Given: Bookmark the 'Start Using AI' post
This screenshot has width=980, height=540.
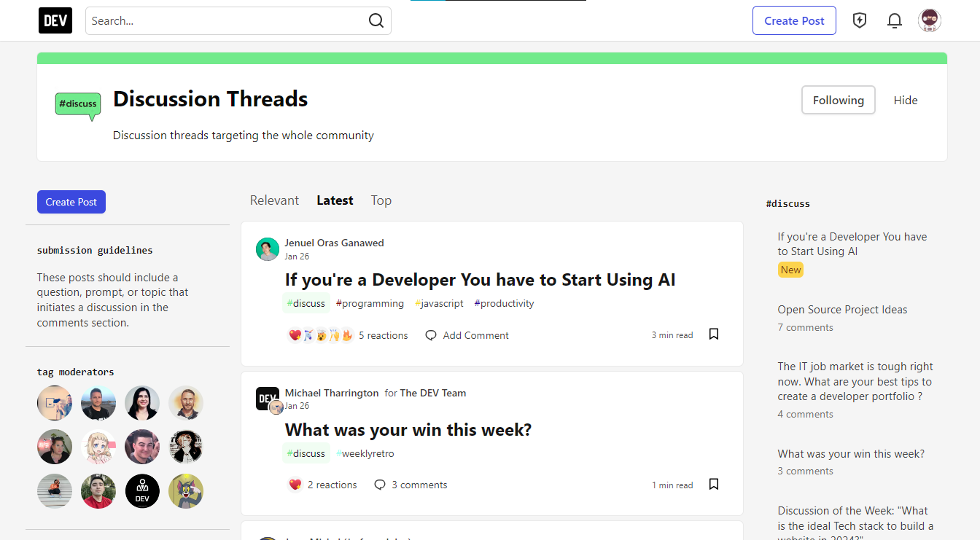Looking at the screenshot, I should 714,334.
